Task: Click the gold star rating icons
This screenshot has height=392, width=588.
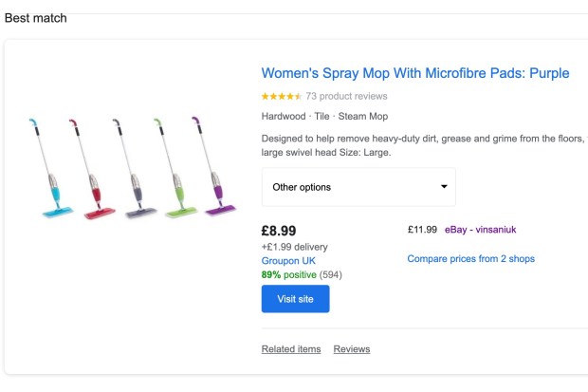Action: click(282, 97)
